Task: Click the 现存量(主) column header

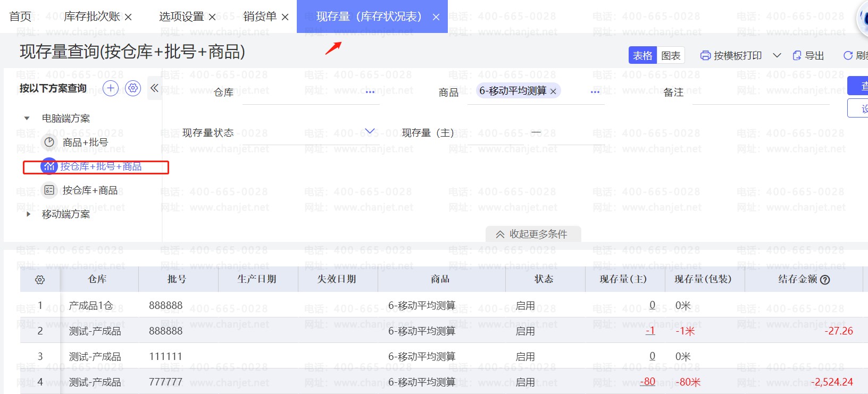Action: pos(623,279)
